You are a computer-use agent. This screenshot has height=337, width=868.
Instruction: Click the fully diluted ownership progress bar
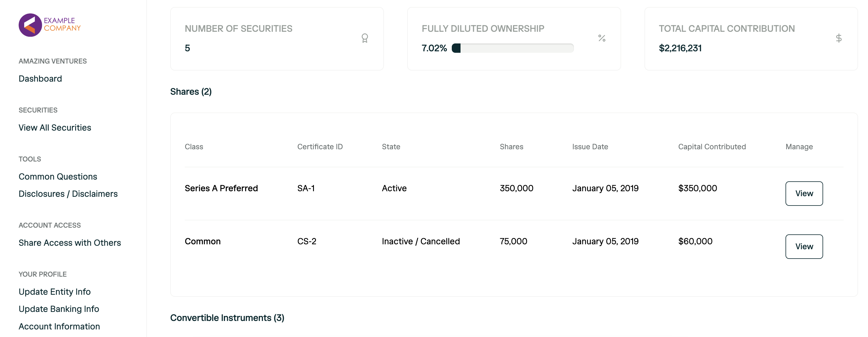512,48
